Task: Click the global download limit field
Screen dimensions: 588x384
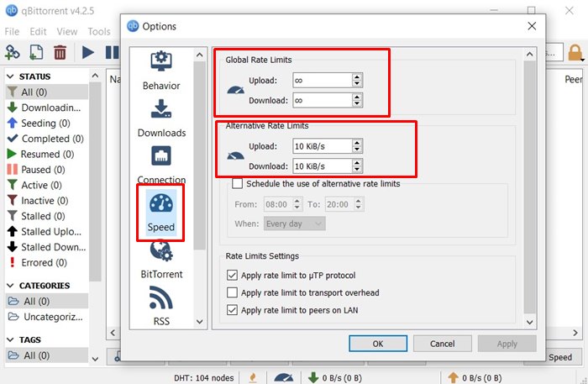Action: coord(323,100)
